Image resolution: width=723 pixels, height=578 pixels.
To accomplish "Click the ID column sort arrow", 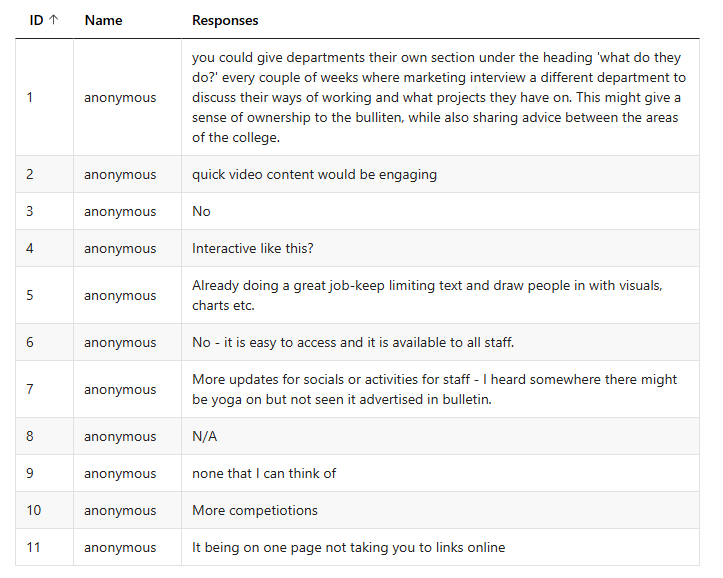I will [x=53, y=20].
